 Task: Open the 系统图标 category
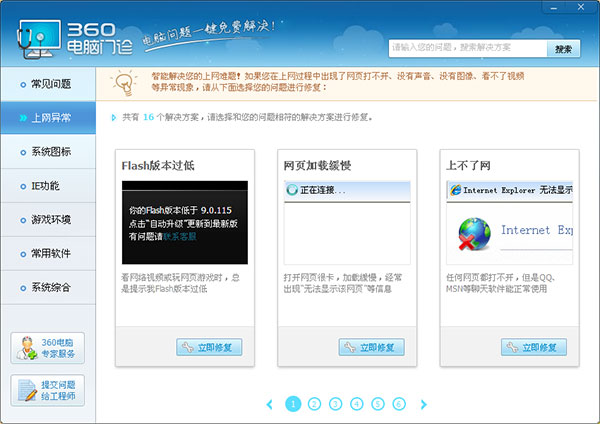48,152
